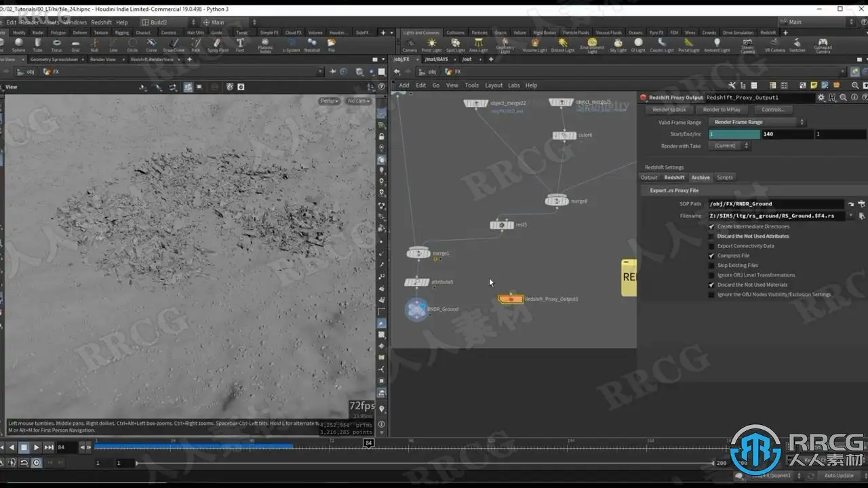The height and width of the screenshot is (488, 868).
Task: Enable Export Connectivity Data checkbox
Action: pos(711,246)
